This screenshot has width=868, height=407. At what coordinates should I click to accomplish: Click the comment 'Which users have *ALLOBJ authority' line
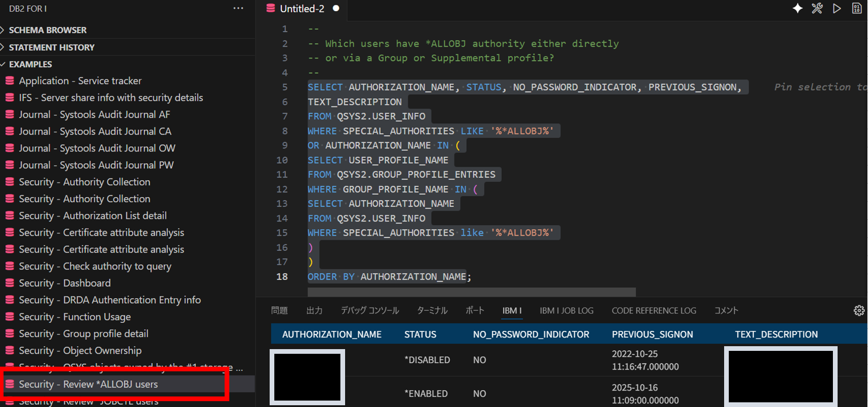click(463, 43)
